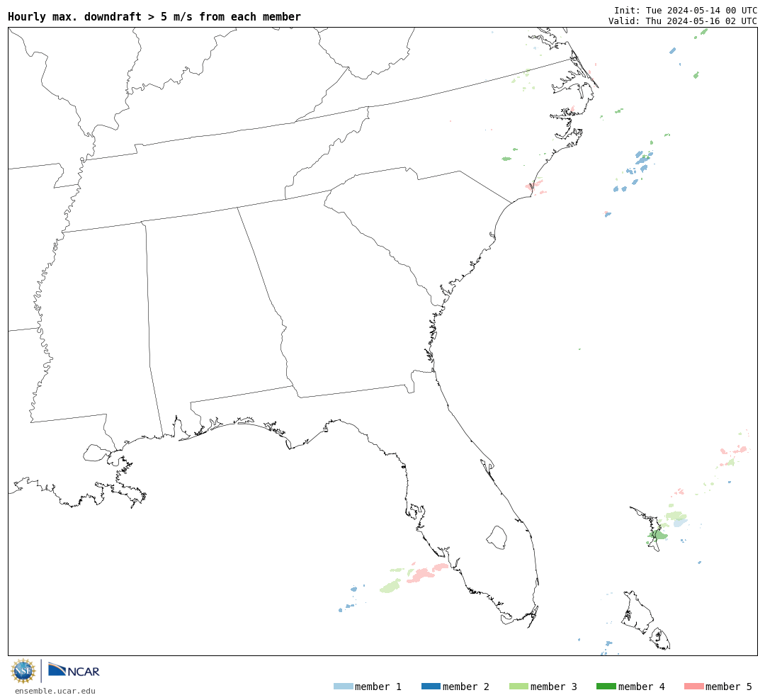
Task: Click the member 3 light green swatch
Action: click(x=518, y=687)
